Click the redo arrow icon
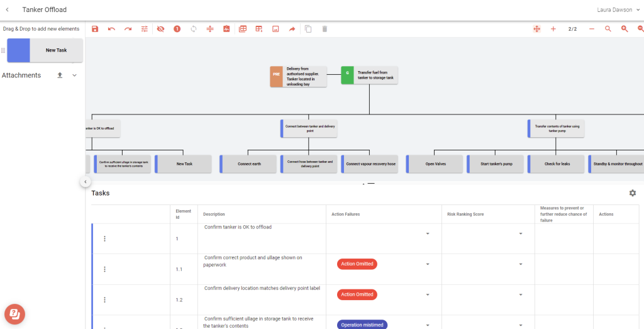The height and width of the screenshot is (329, 644). coord(128,29)
